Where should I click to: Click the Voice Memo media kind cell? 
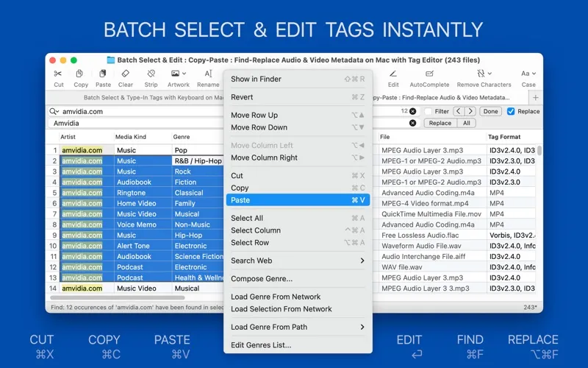(x=143, y=224)
